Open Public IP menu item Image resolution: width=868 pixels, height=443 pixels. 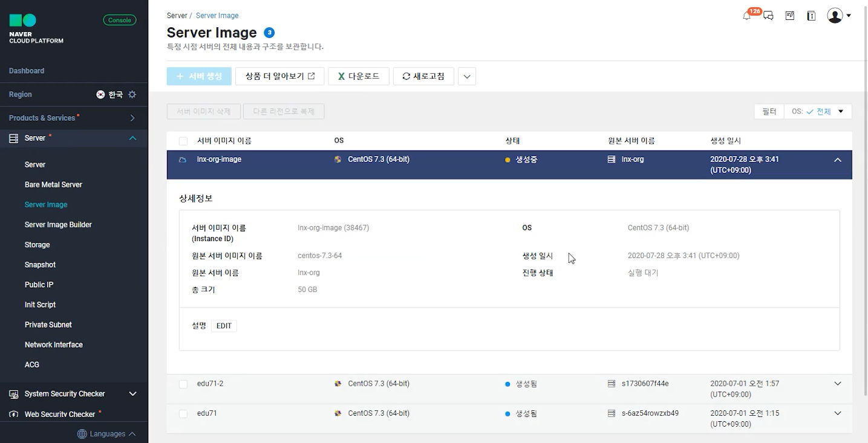tap(39, 285)
